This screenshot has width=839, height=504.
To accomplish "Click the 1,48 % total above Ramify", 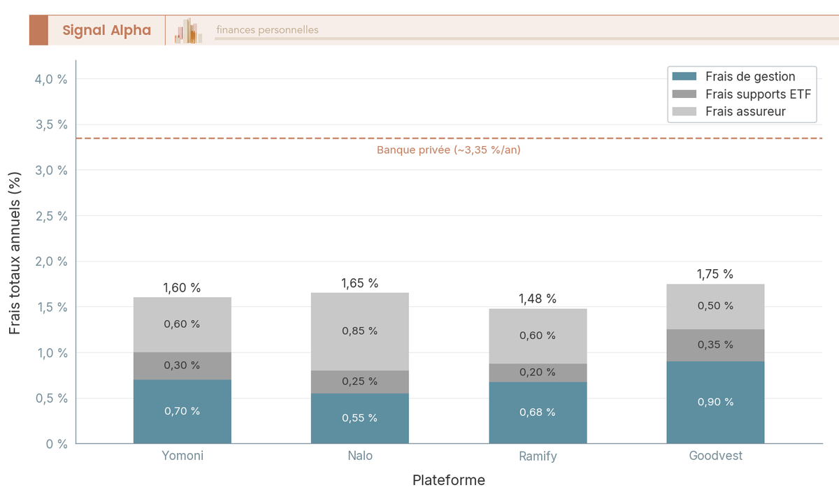I will coord(538,299).
